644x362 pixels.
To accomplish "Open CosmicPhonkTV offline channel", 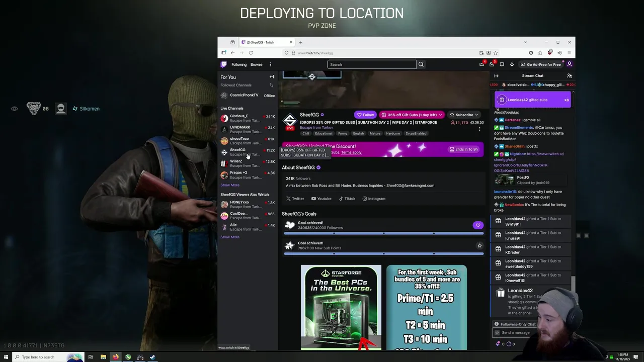I will (x=248, y=96).
